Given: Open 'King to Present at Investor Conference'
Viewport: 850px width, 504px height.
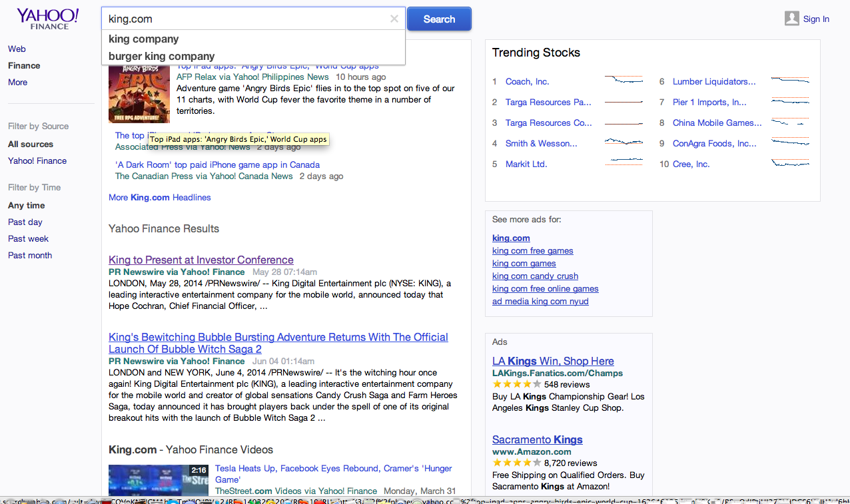Looking at the screenshot, I should coord(201,260).
